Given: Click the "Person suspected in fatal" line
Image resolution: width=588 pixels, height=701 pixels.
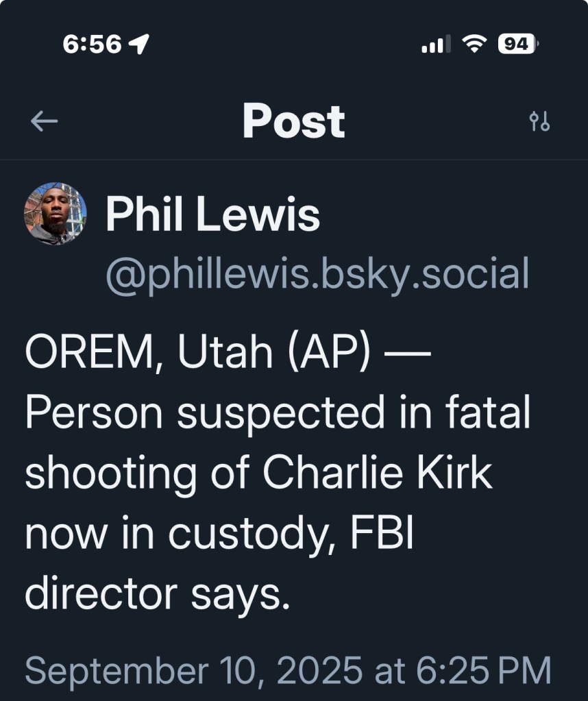Looking at the screenshot, I should point(278,413).
